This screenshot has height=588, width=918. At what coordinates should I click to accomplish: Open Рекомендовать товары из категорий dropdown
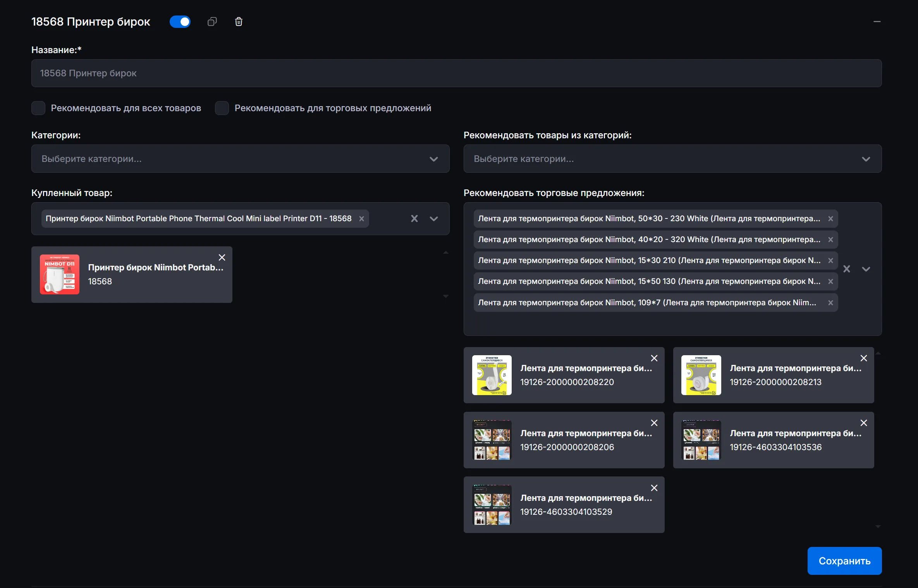pyautogui.click(x=672, y=159)
